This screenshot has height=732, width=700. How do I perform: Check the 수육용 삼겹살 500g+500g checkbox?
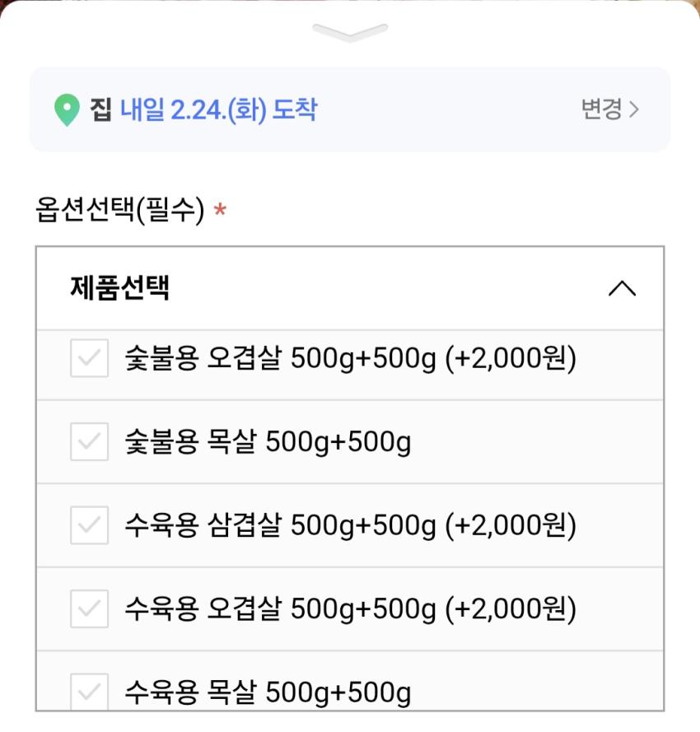pyautogui.click(x=89, y=525)
